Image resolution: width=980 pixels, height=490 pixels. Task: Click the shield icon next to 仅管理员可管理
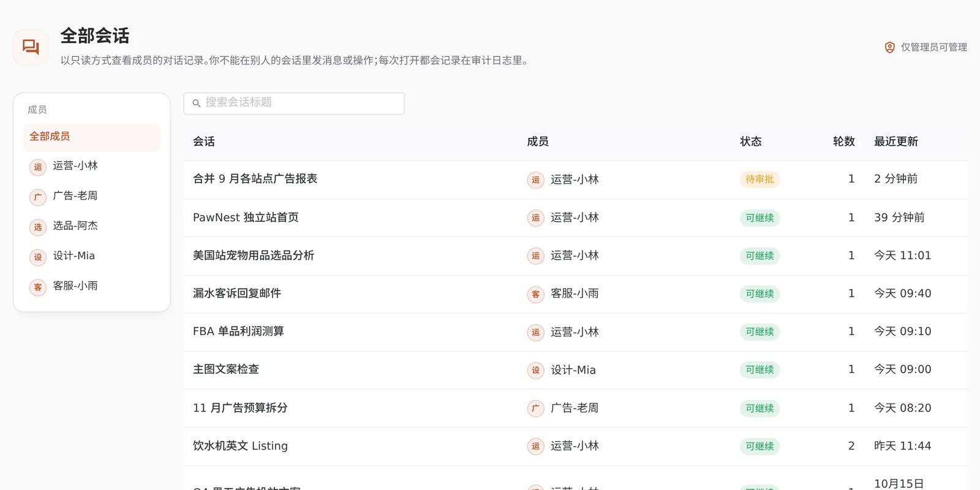coord(889,47)
